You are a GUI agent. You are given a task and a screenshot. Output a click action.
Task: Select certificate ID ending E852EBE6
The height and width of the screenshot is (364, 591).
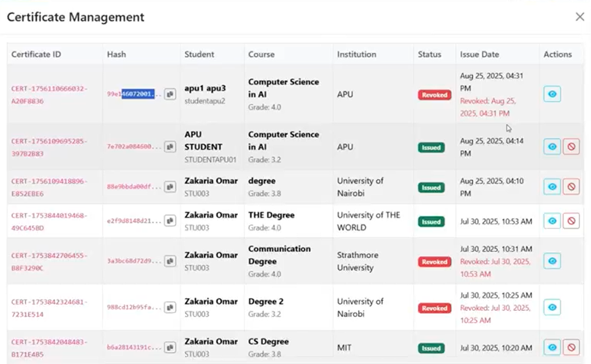[x=49, y=187]
